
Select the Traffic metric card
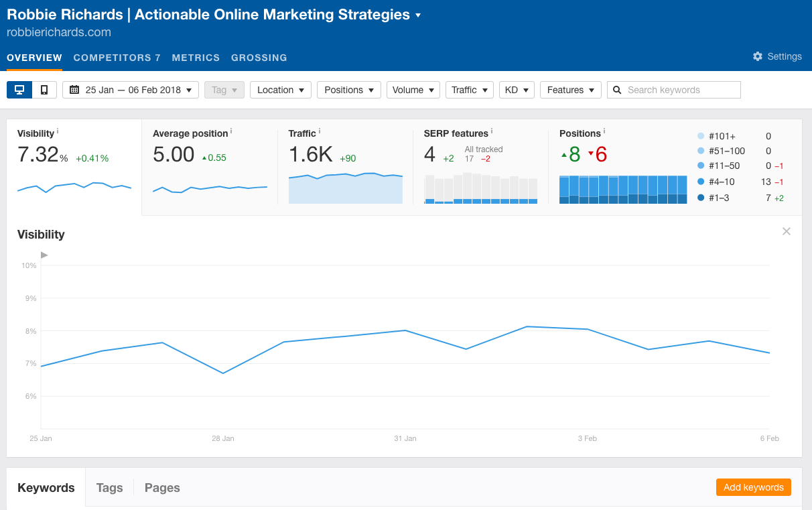(x=344, y=168)
